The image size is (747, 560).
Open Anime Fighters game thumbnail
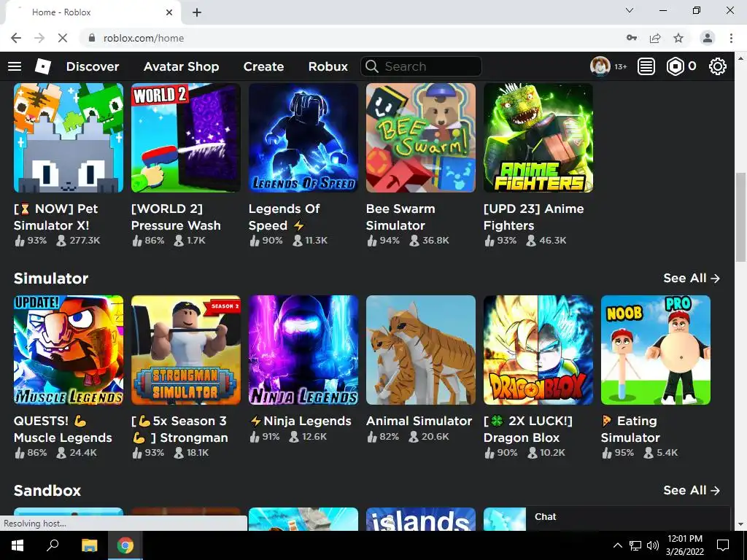click(x=538, y=138)
